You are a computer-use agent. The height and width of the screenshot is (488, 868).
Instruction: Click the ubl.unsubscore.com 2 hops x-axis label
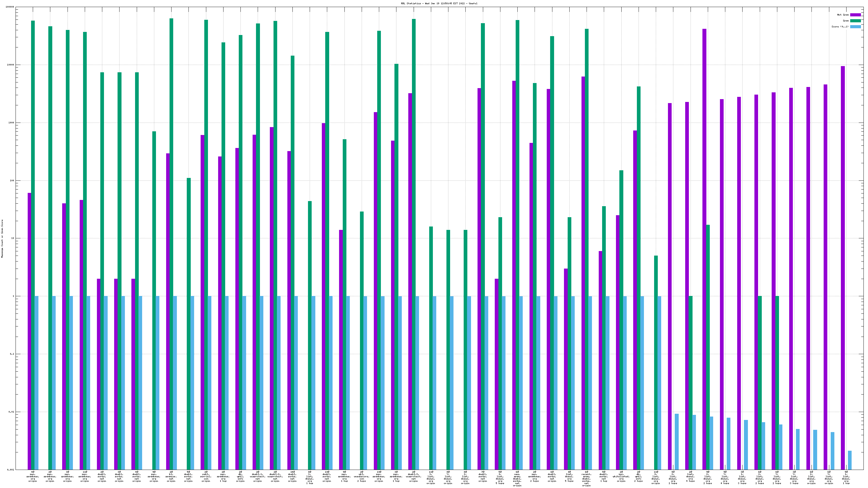(362, 476)
